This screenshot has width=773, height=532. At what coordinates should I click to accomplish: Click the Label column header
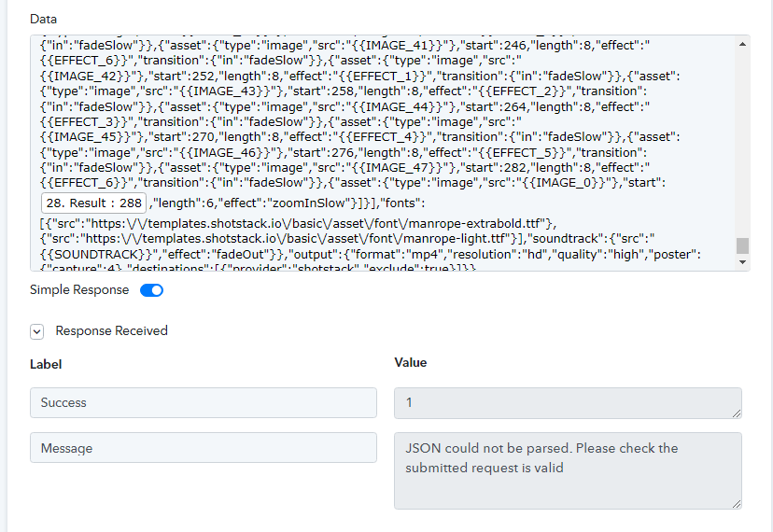coord(46,364)
